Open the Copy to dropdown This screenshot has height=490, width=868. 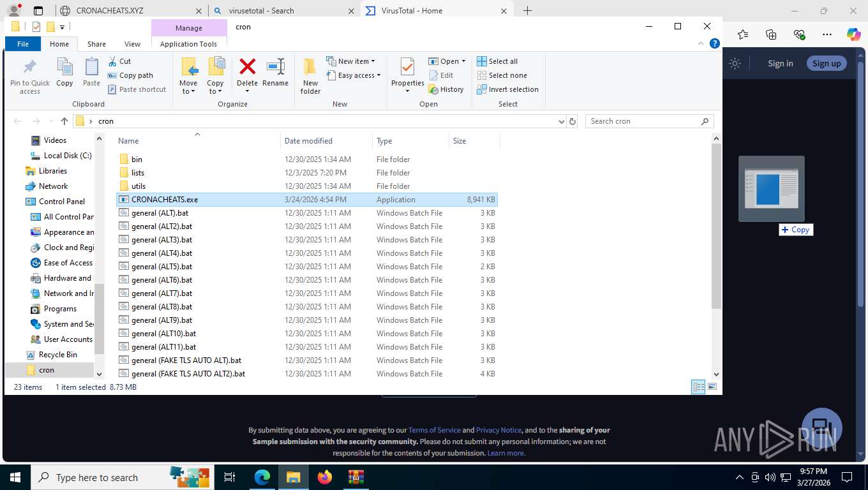pos(216,76)
